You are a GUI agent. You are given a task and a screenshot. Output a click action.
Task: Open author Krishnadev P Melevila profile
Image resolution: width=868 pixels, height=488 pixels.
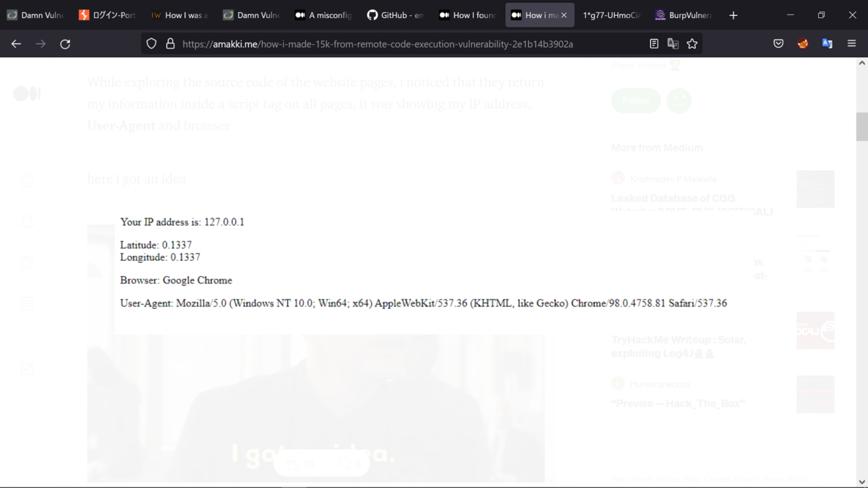(673, 178)
